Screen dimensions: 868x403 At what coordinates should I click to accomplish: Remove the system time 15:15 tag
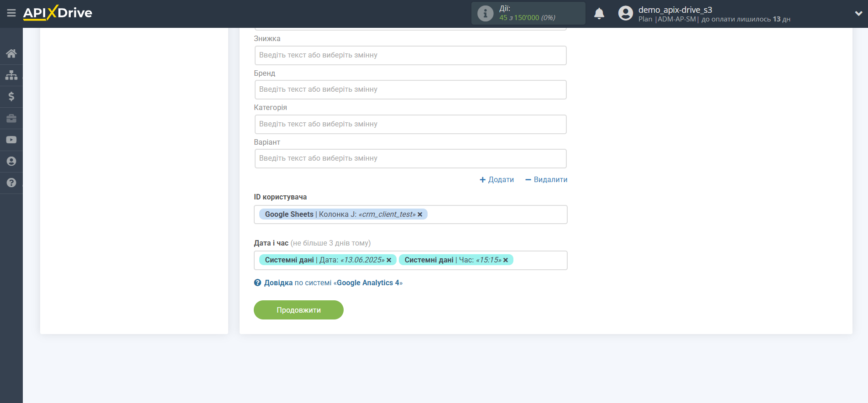506,260
